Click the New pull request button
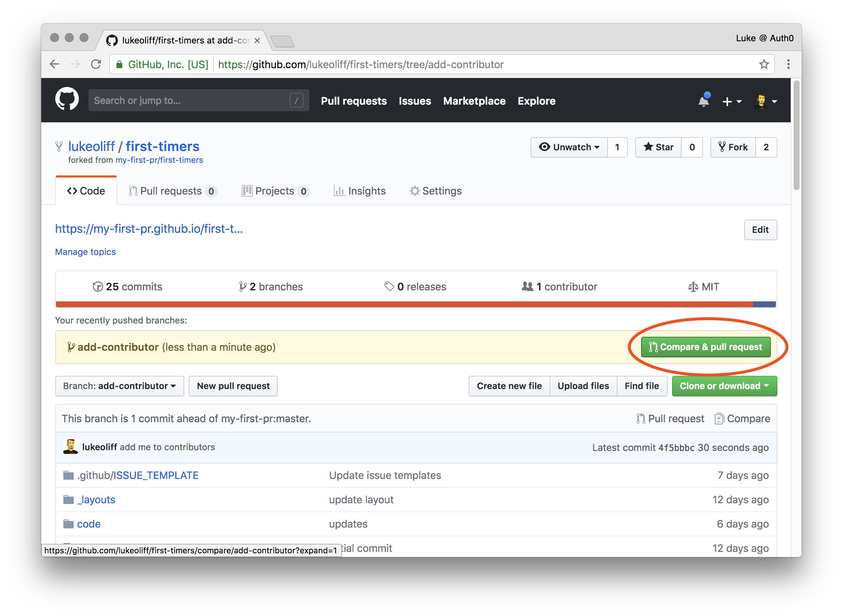The image size is (843, 616). point(233,386)
